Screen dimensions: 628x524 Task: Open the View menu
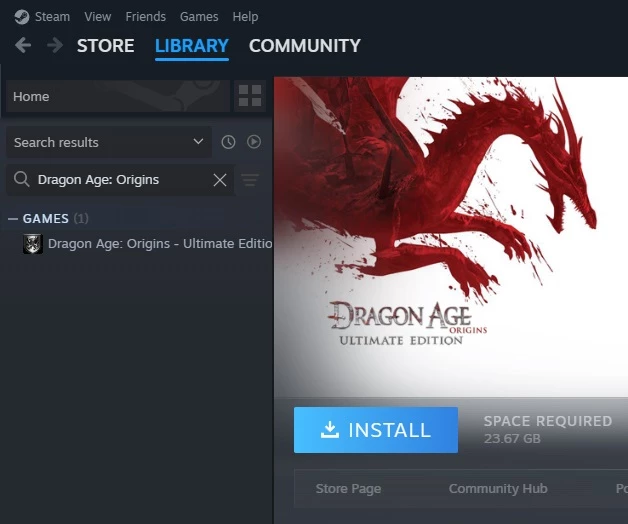click(x=97, y=17)
